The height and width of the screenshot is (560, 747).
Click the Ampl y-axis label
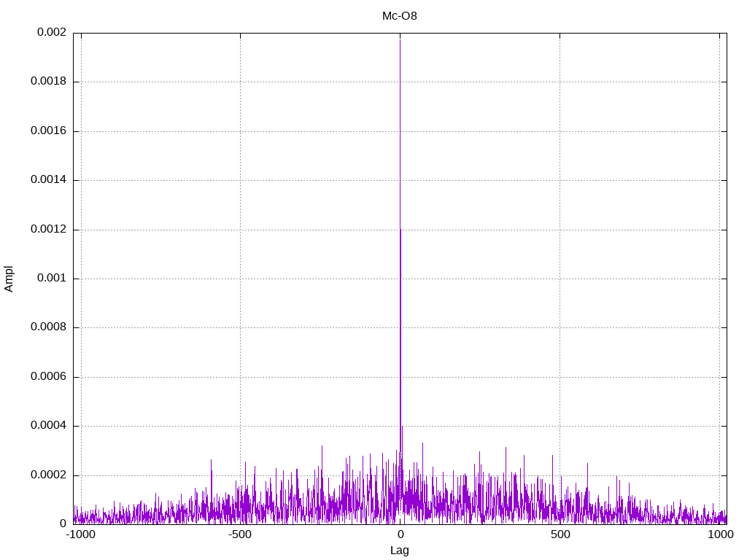click(x=9, y=278)
